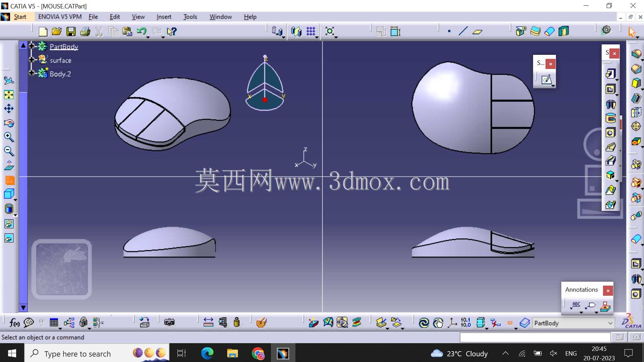
Task: Select the Rotate view tool
Action: point(9,123)
